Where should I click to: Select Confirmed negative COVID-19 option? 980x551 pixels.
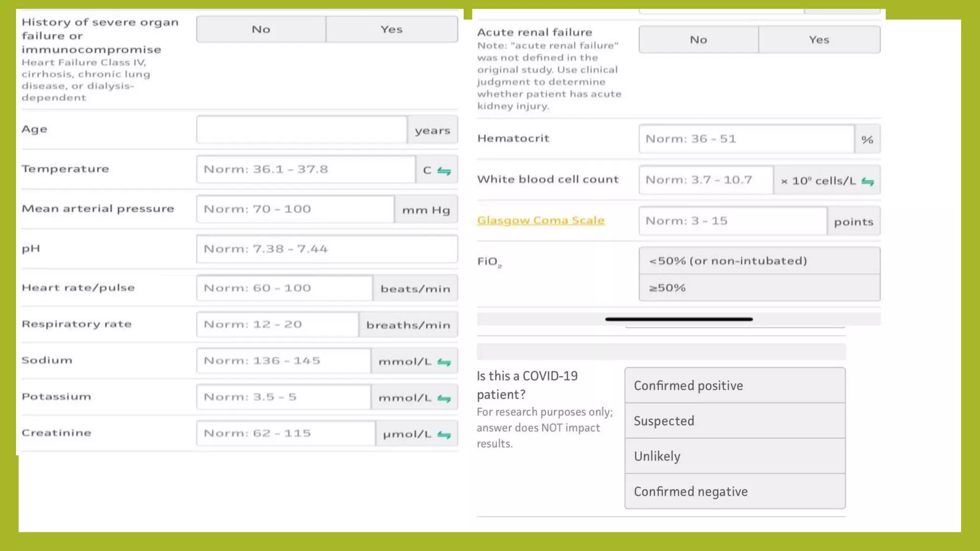point(735,492)
